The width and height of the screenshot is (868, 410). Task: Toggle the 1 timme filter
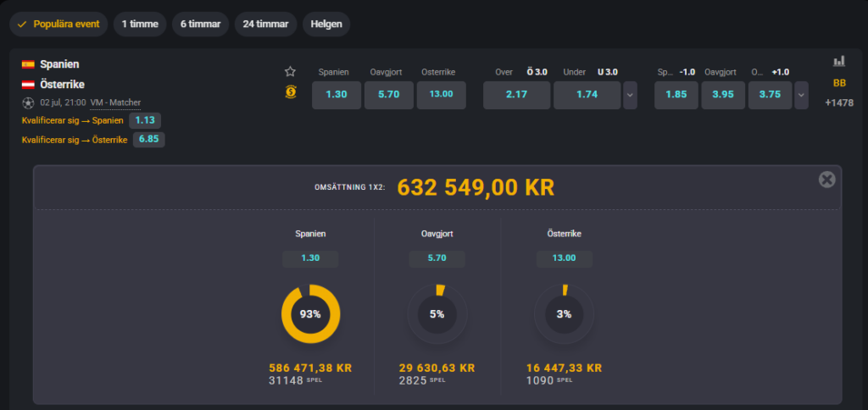pos(140,25)
